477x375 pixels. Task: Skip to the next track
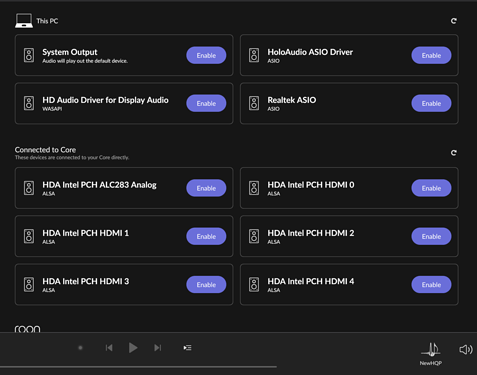(x=158, y=348)
